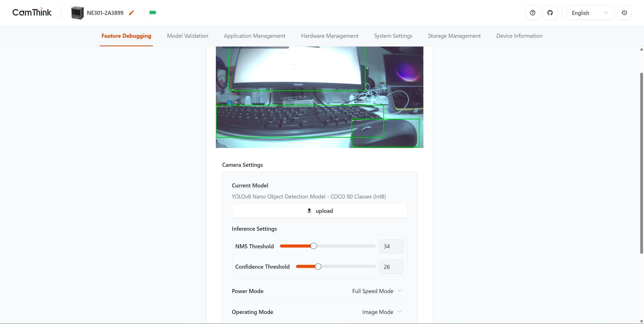Open the Hardware Management tab
The width and height of the screenshot is (644, 324).
(x=330, y=36)
